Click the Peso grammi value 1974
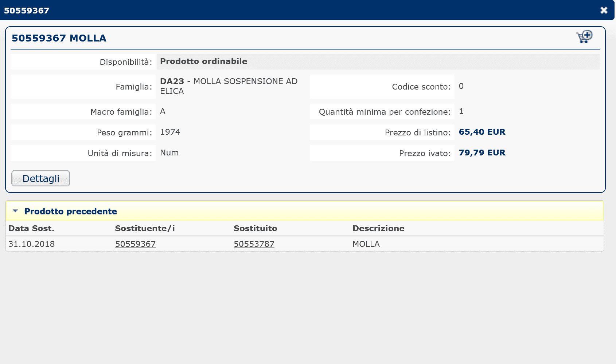Image resolution: width=616 pixels, height=364 pixels. tap(170, 132)
